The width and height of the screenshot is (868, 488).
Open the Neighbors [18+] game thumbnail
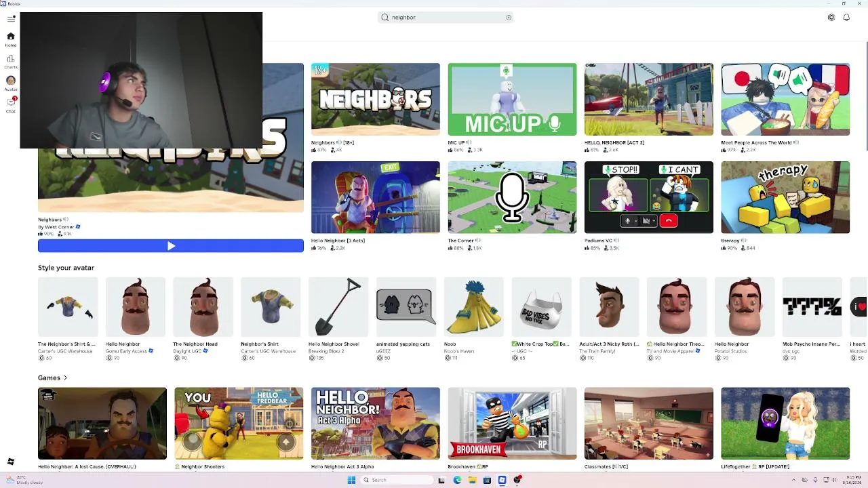coord(376,99)
